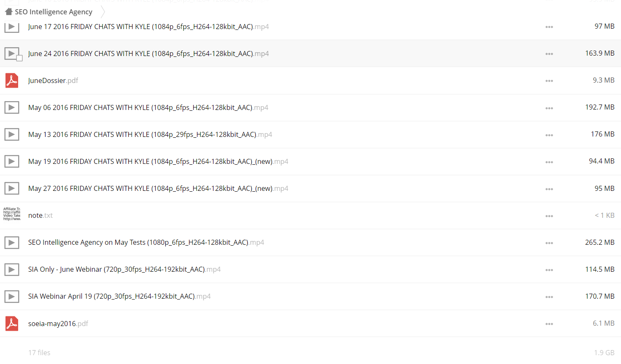Open more options for May 19 2016 video
Screen dimensions: 621x364
coord(549,162)
